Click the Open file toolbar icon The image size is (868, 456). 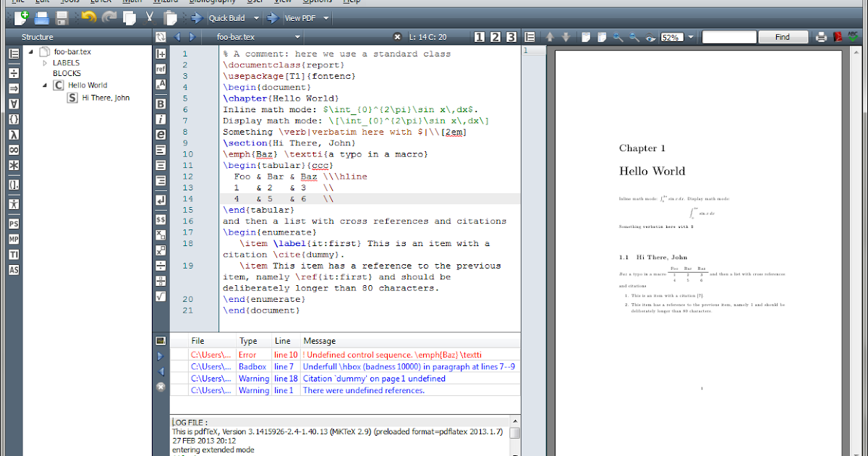[42, 17]
